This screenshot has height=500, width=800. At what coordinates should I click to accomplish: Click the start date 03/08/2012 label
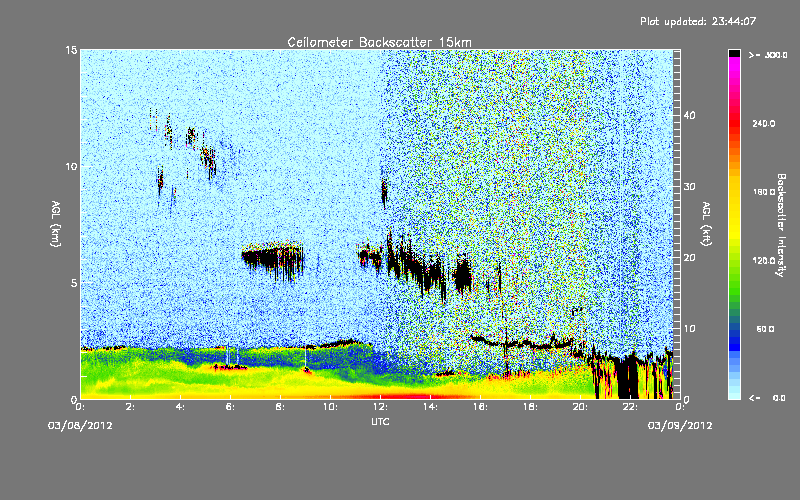click(80, 425)
